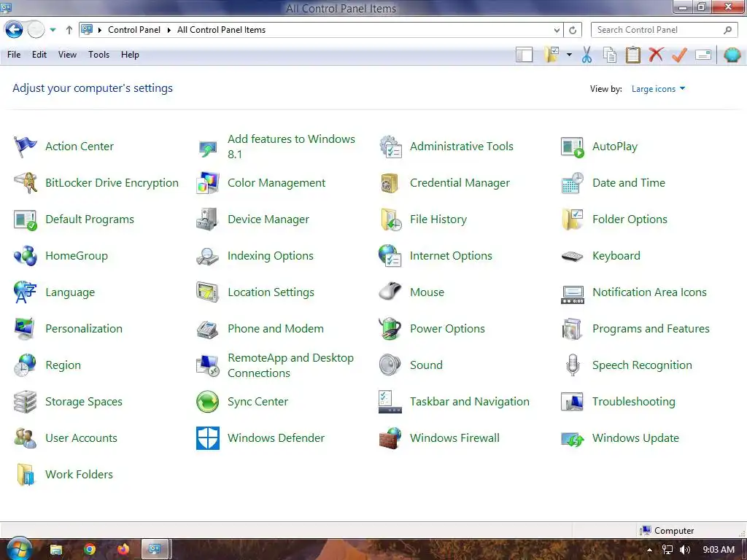The image size is (747, 560).
Task: Click the Keyboard icon
Action: click(573, 256)
